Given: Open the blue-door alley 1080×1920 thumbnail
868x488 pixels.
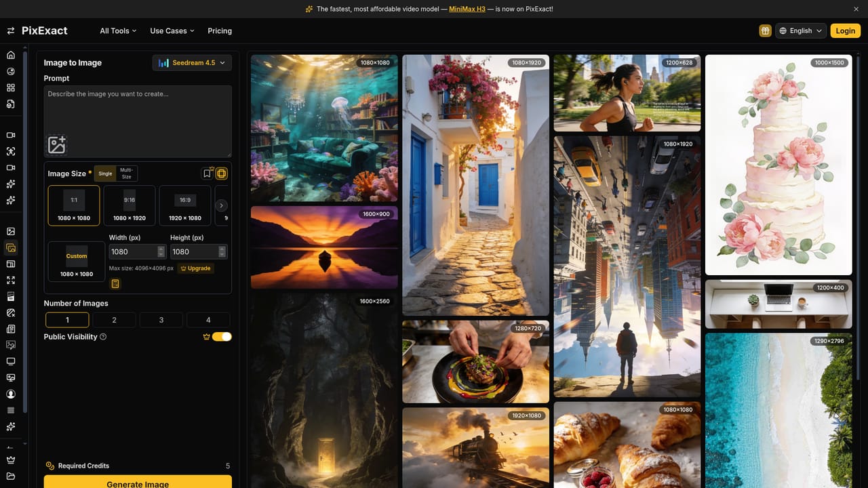Looking at the screenshot, I should [x=476, y=185].
